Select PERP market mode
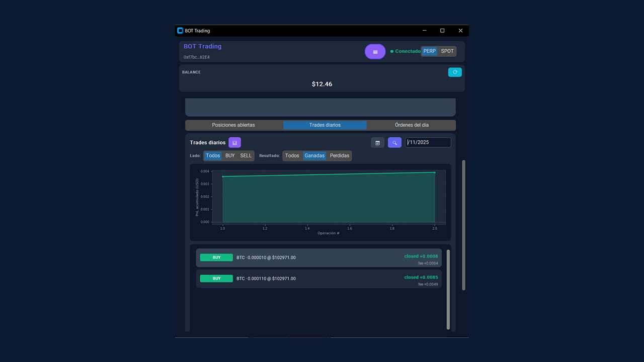Viewport: 644px width, 362px height. [429, 51]
